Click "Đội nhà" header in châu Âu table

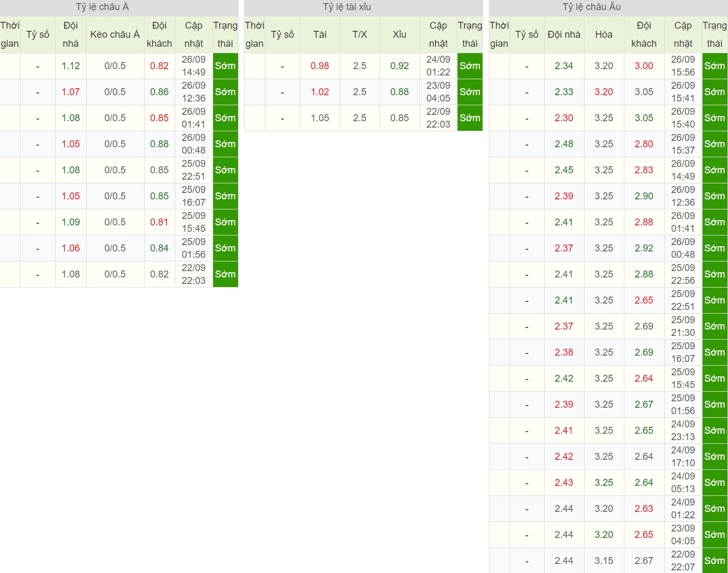tap(564, 35)
